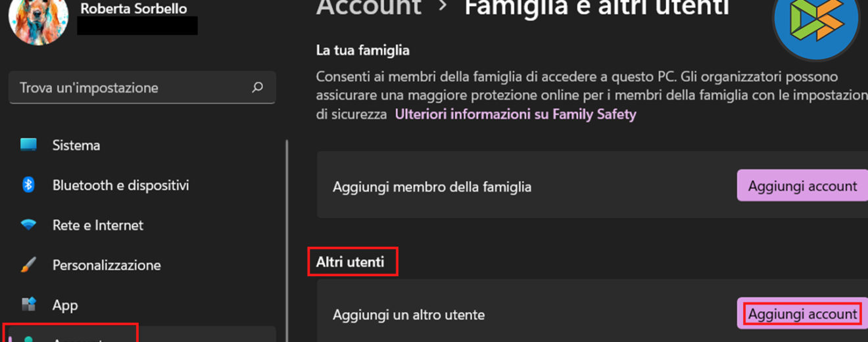
Task: Click the Roberta Sorbello account name
Action: pos(133,9)
